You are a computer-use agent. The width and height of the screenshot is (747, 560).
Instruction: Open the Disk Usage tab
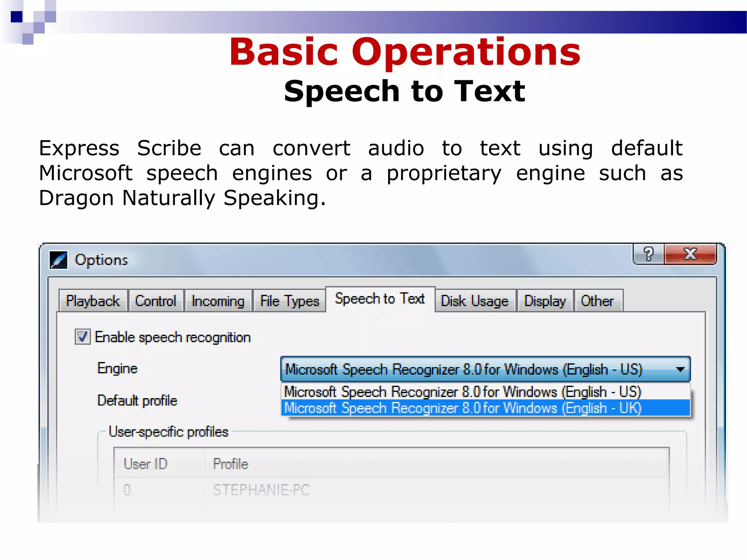475,301
